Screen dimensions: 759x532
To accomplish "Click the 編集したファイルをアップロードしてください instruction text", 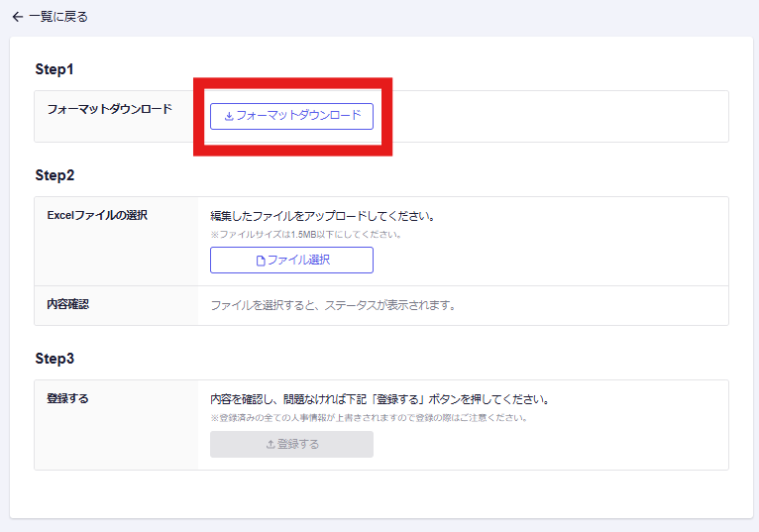I will (323, 216).
